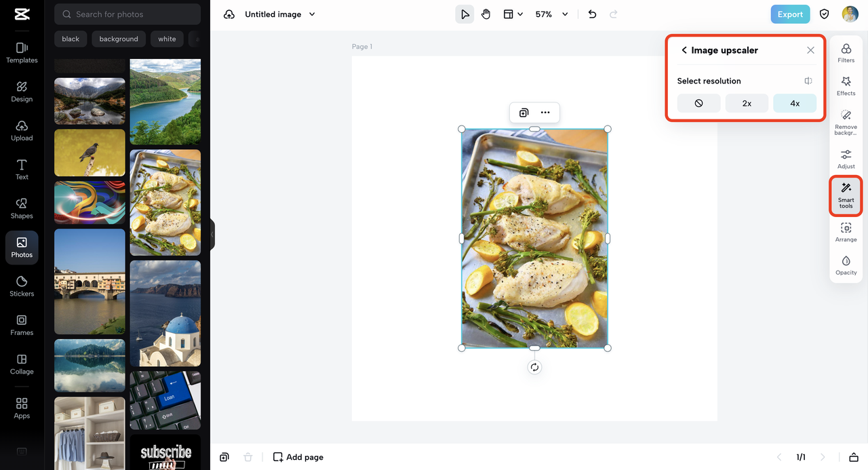Open the Filters tool
The height and width of the screenshot is (470, 868).
click(x=846, y=53)
